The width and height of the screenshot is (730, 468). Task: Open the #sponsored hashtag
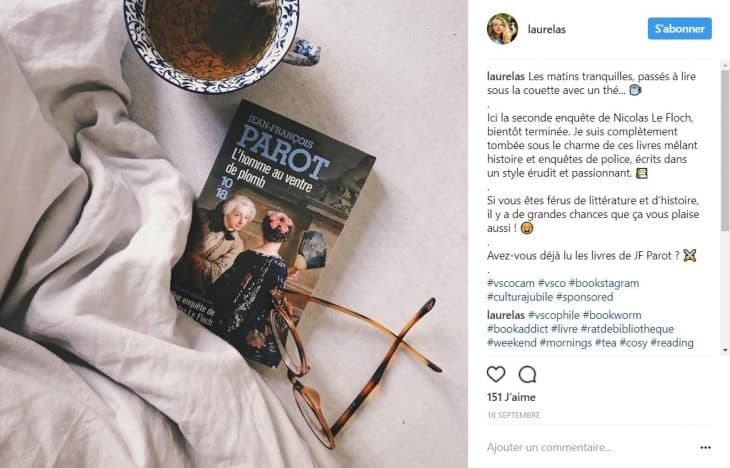click(x=584, y=297)
